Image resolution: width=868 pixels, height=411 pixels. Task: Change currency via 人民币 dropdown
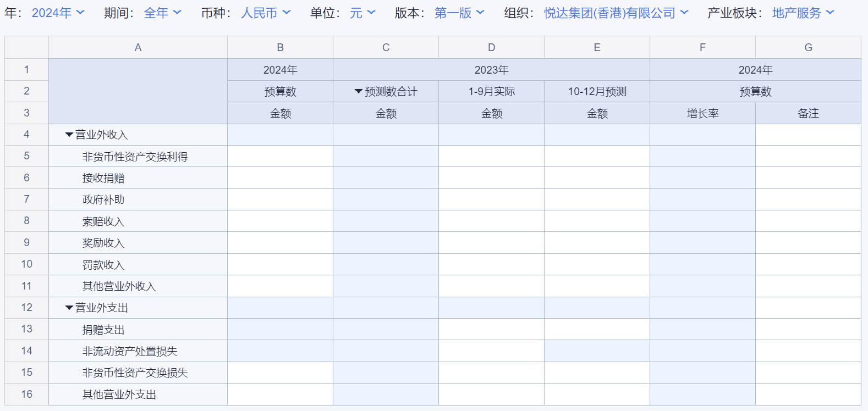click(266, 13)
